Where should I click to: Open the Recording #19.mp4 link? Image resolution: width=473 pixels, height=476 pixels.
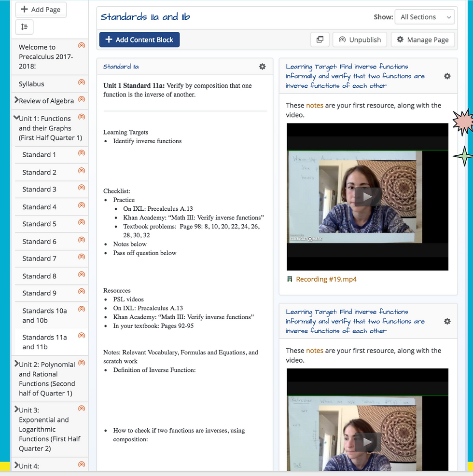click(326, 279)
